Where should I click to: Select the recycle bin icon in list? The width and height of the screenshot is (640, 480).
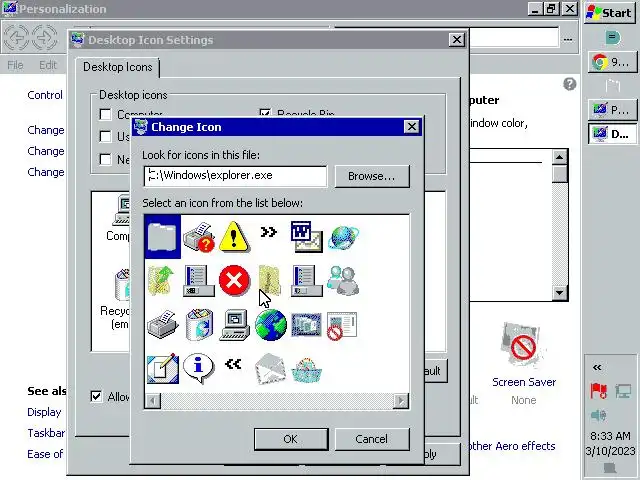click(x=199, y=324)
